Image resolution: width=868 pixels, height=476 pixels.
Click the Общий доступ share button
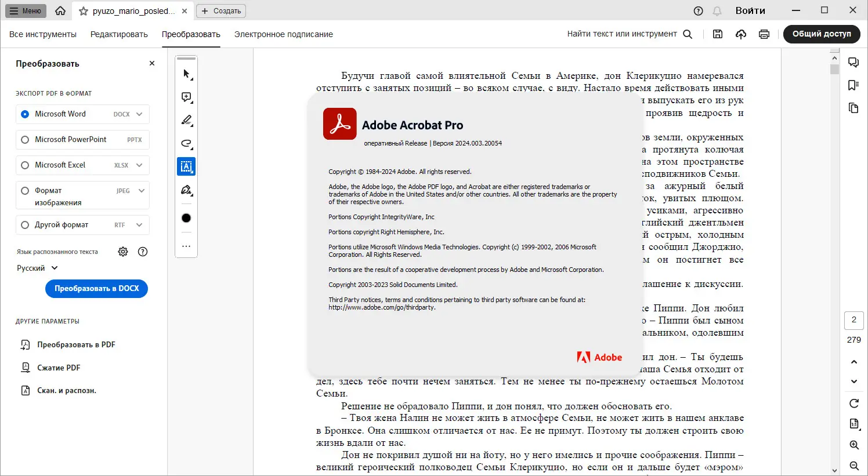click(822, 34)
